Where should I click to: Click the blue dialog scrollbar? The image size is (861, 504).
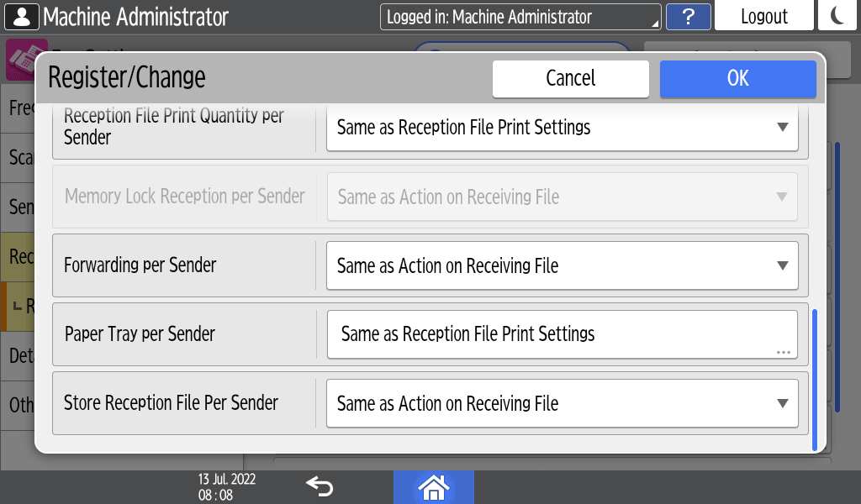pyautogui.click(x=814, y=378)
